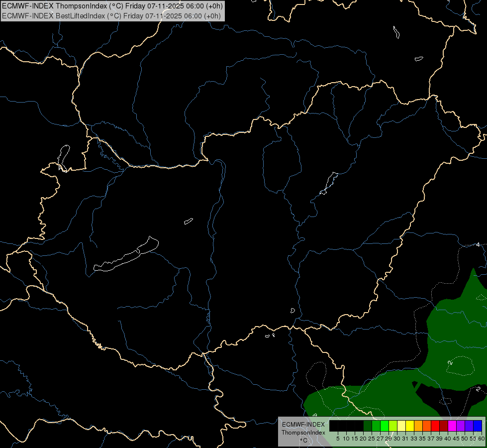Viewport: 487px width, 448px height.
Task: Select the pale yellow 30–31 legend swatch
Action: coord(401,426)
